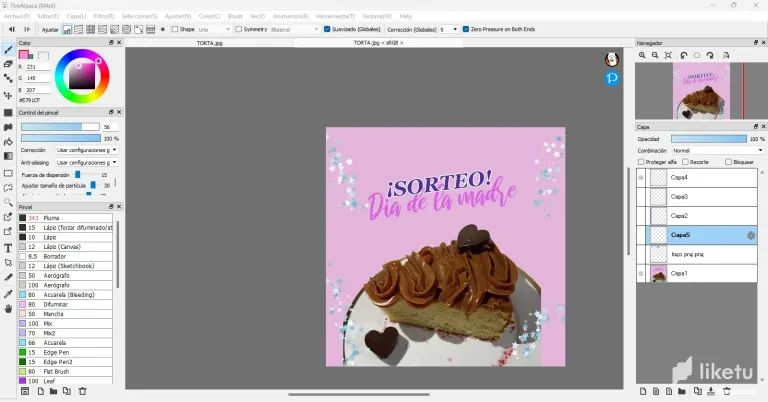
Task: Select the Dot tool
Action: click(8, 78)
